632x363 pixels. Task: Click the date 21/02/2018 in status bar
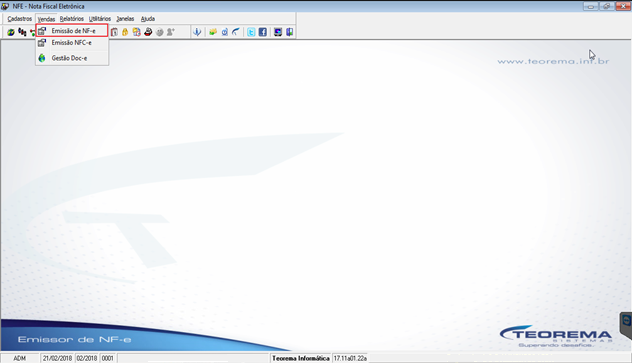pos(57,358)
